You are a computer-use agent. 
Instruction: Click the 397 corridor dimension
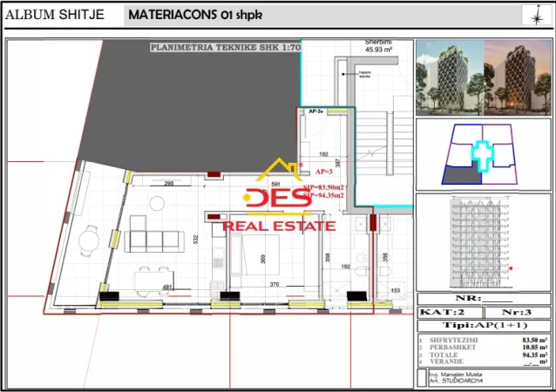338,163
